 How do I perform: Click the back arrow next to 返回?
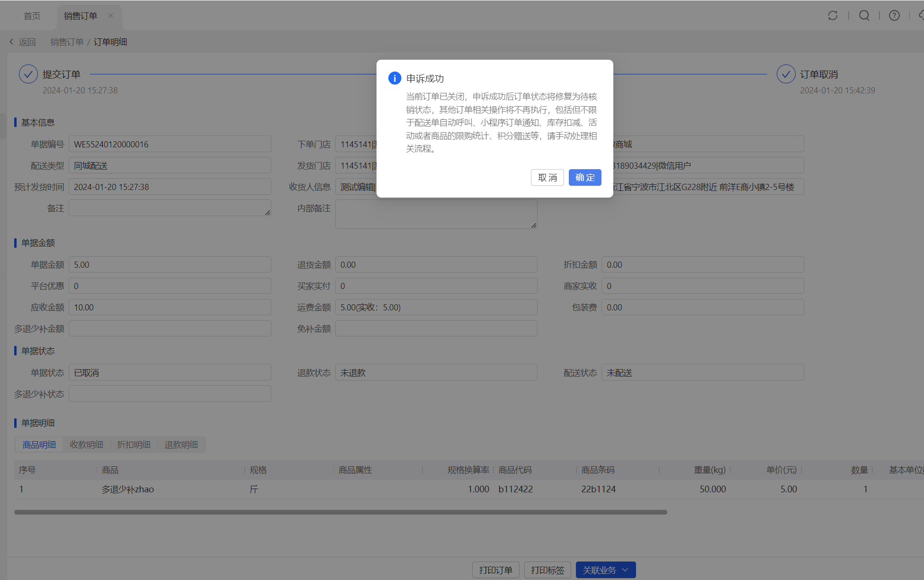click(x=11, y=42)
